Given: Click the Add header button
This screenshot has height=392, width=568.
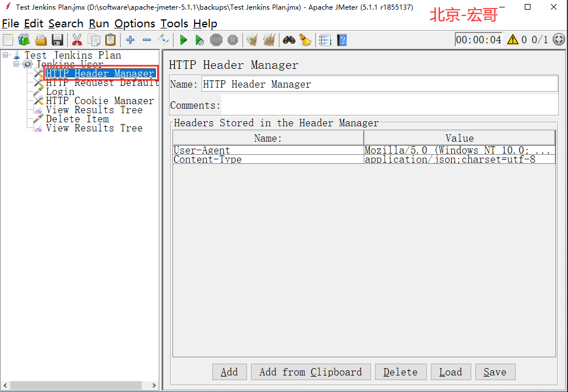Looking at the screenshot, I should point(230,372).
